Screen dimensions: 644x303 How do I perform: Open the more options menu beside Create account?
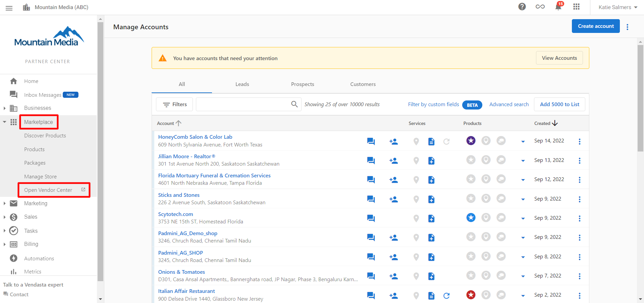pyautogui.click(x=628, y=27)
